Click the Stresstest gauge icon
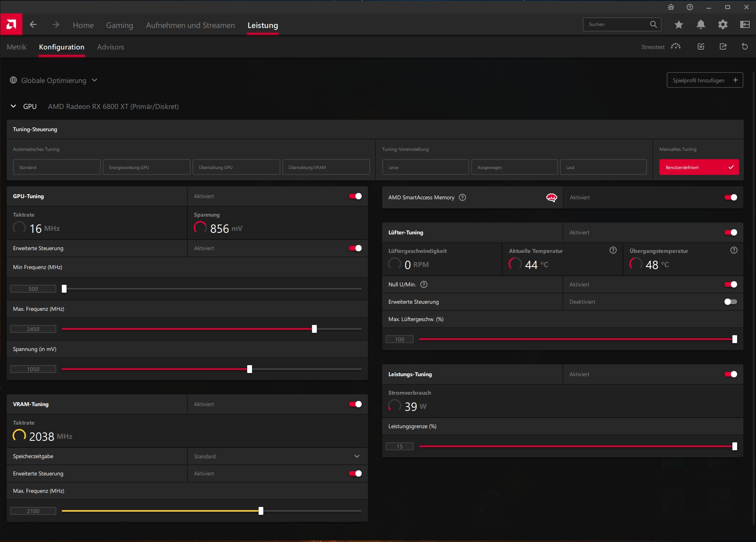This screenshot has width=756, height=542. click(676, 46)
